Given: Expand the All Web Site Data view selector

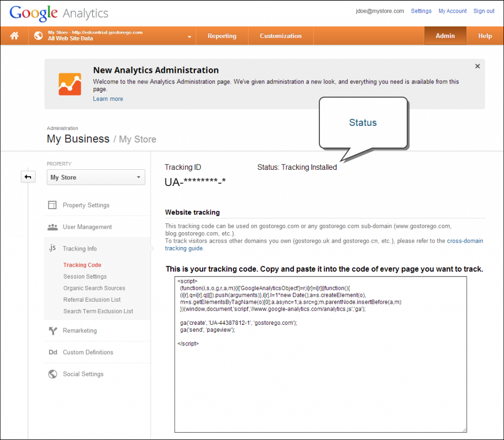Looking at the screenshot, I should [x=112, y=35].
